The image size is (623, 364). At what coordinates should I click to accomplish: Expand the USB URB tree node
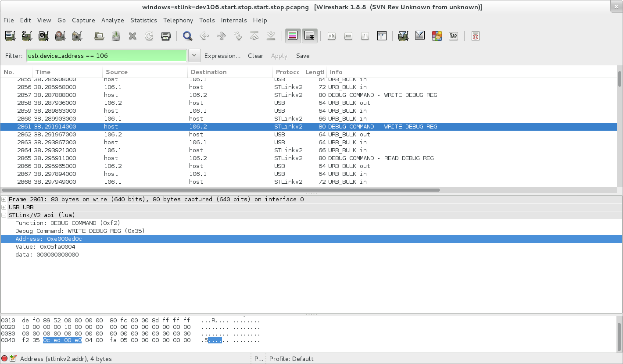point(4,207)
